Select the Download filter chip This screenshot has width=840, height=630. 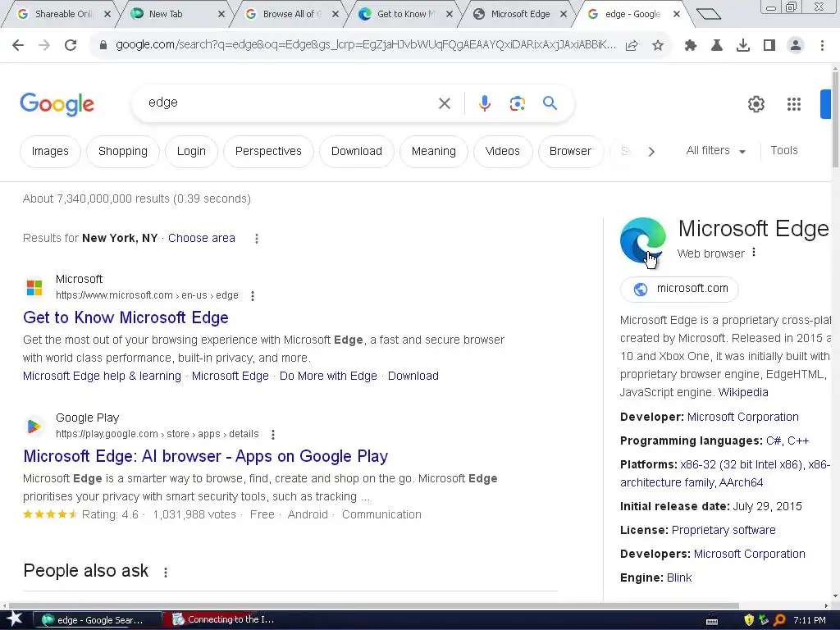point(356,152)
